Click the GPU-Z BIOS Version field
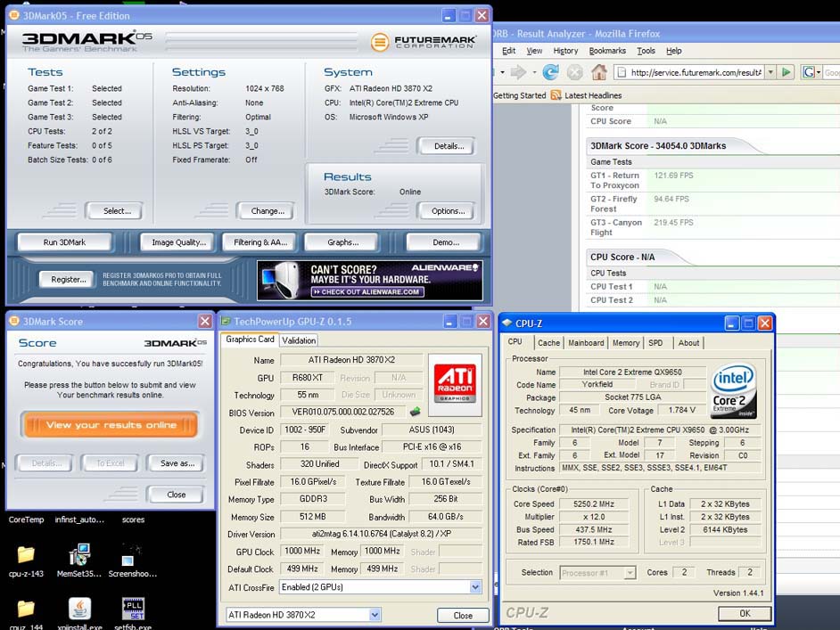The height and width of the screenshot is (630, 840). (x=342, y=413)
